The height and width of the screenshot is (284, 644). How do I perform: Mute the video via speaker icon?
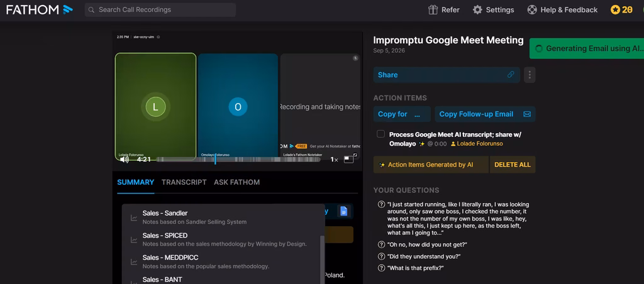pos(124,159)
